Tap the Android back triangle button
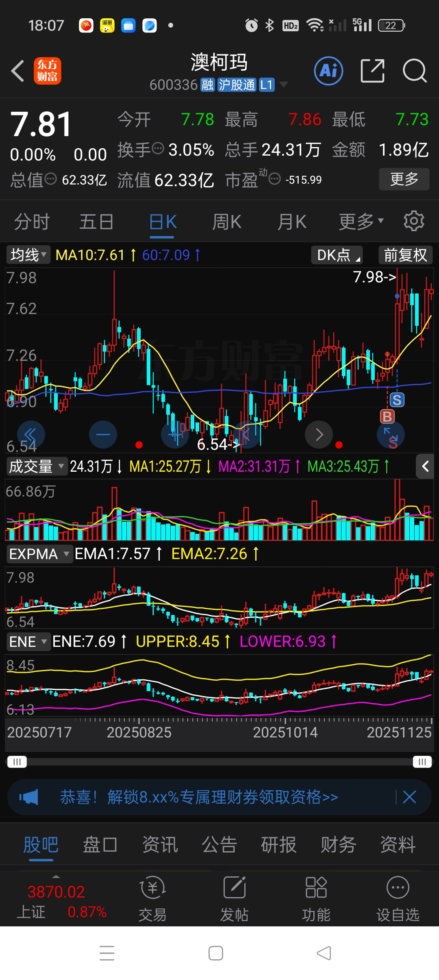The width and height of the screenshot is (439, 980). [324, 953]
